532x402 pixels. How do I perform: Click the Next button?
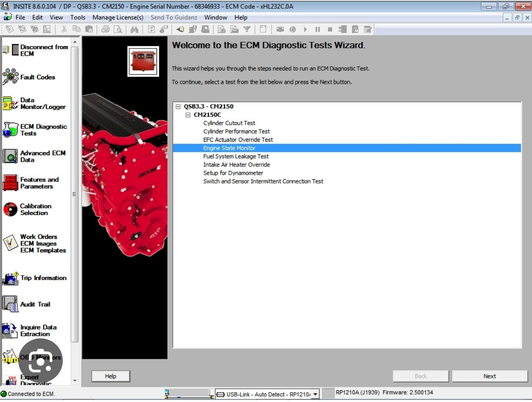click(x=490, y=376)
